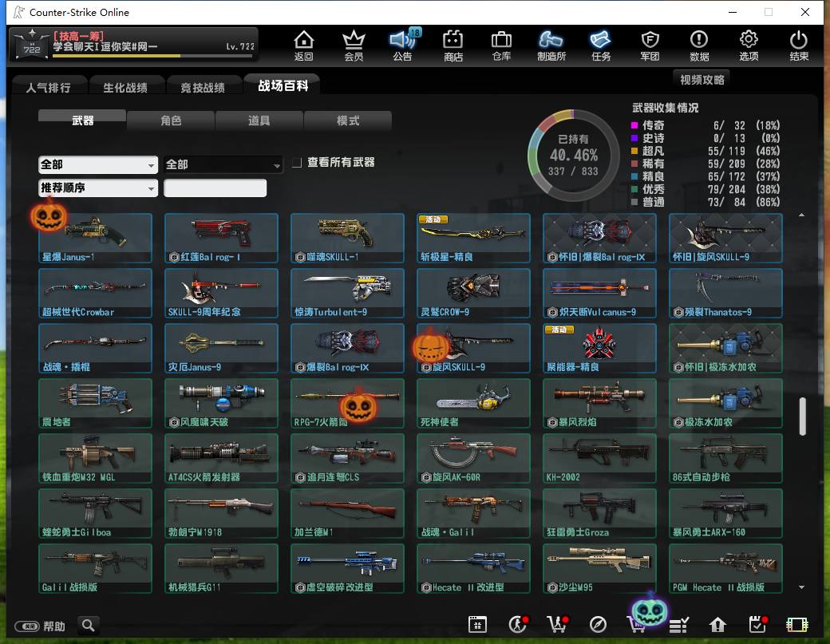Click the magnifier search icon beside 帮助
830x644 pixels.
coord(89,626)
